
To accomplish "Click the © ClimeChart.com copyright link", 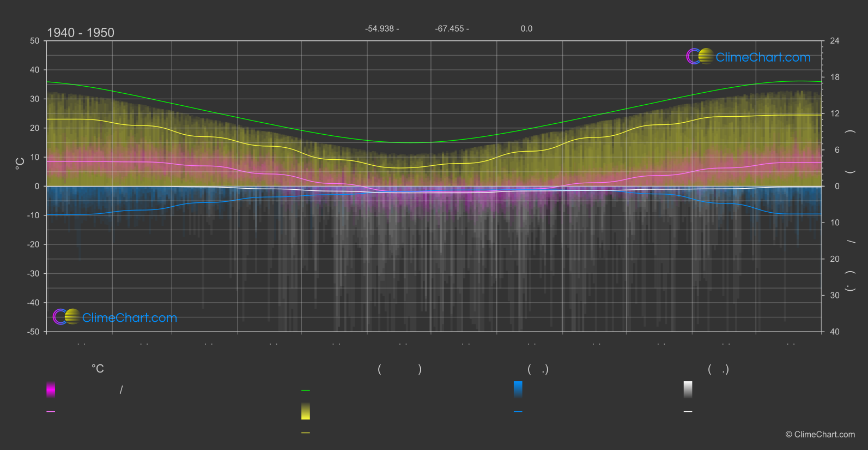I will 820,434.
